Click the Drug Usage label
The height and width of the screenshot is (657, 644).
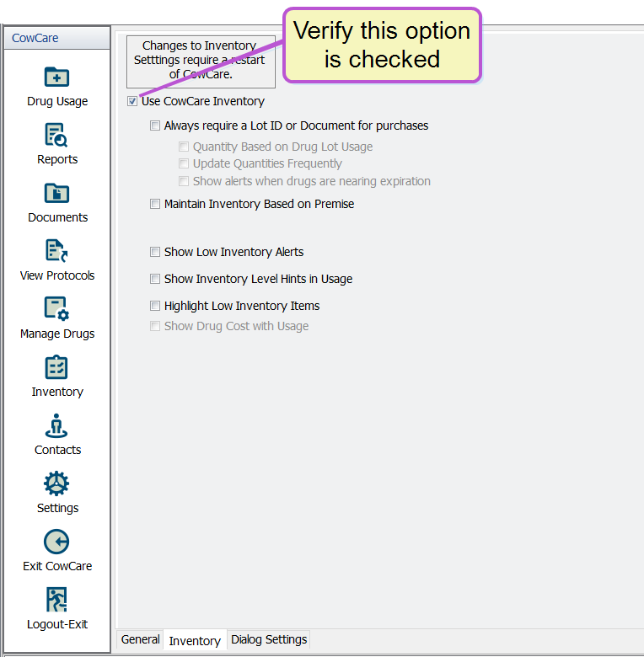point(57,101)
